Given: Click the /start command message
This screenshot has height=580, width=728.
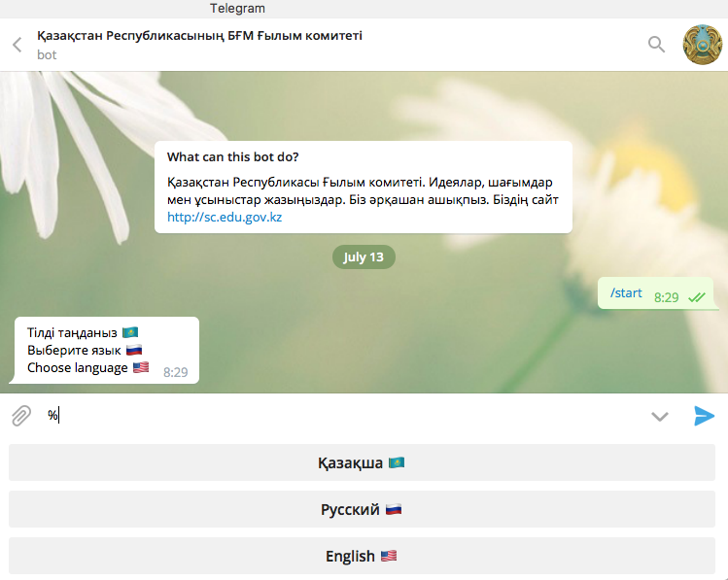Looking at the screenshot, I should tap(626, 292).
